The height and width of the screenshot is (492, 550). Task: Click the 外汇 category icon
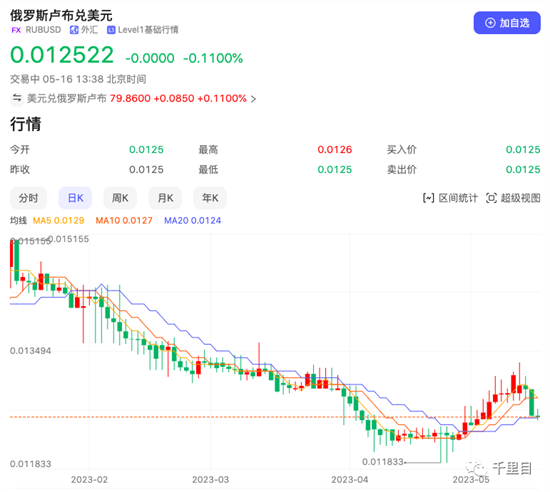pos(74,30)
